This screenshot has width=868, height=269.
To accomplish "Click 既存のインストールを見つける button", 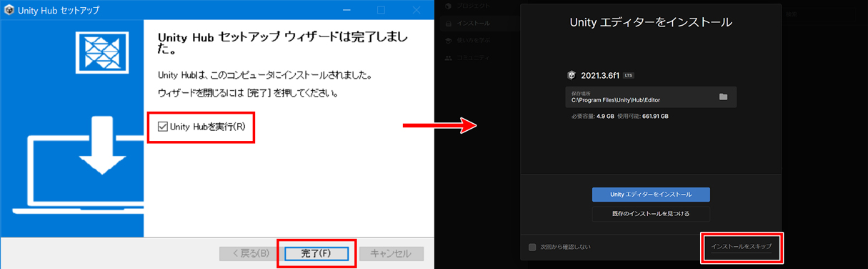I will [x=651, y=214].
